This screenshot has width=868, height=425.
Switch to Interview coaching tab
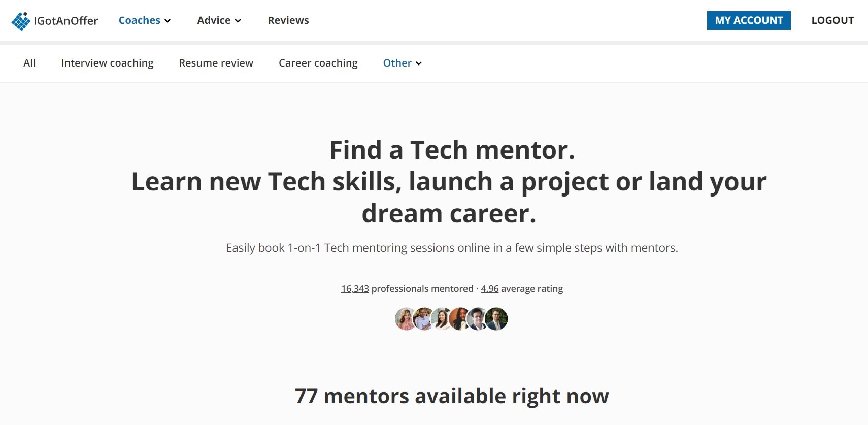(x=107, y=63)
